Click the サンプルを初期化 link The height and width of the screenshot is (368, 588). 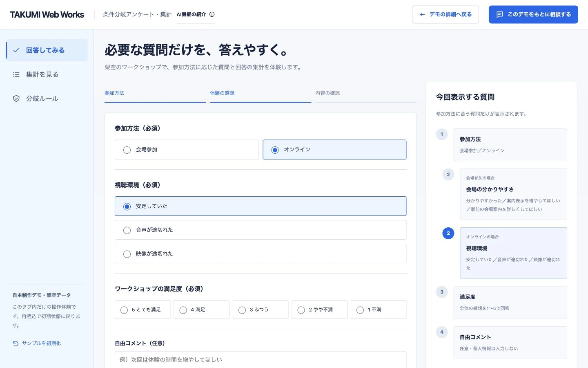click(37, 343)
